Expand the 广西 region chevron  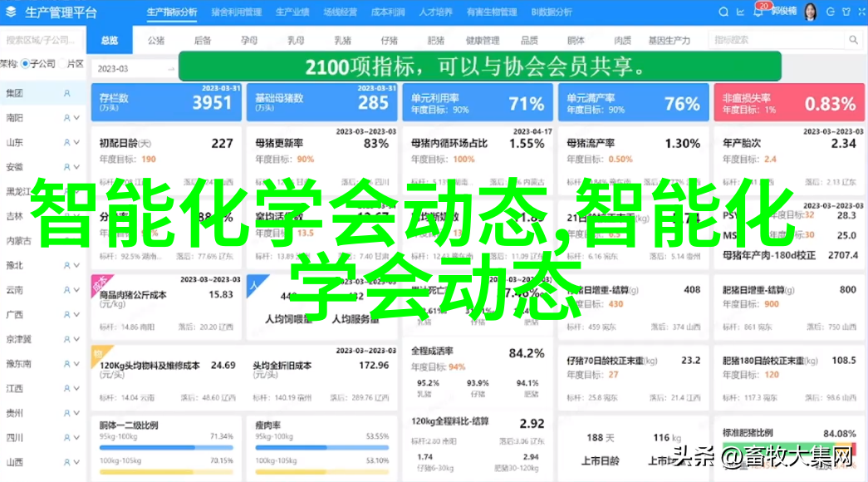point(76,315)
